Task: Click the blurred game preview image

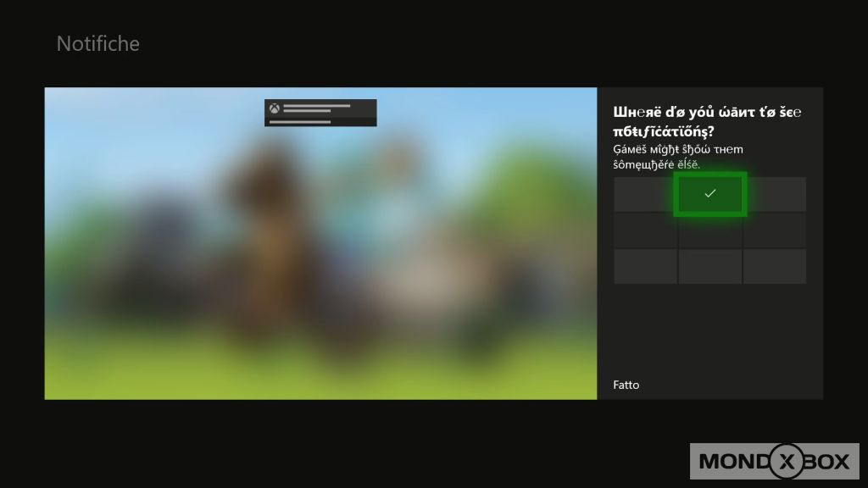Action: (320, 254)
